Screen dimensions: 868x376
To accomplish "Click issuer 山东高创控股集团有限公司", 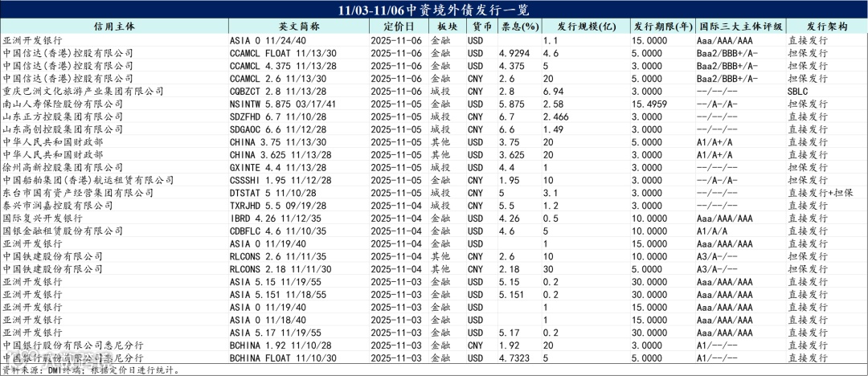I will [63, 129].
